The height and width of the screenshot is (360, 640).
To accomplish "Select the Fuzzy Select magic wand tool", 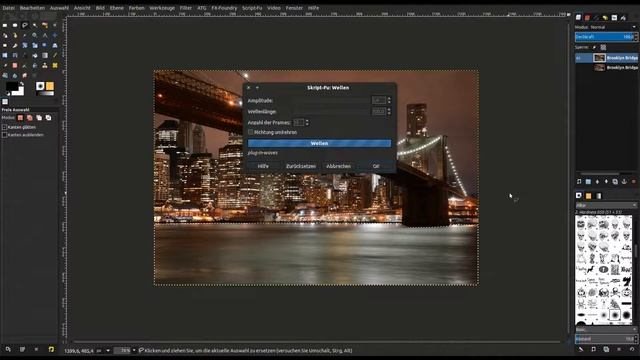I will [35, 25].
